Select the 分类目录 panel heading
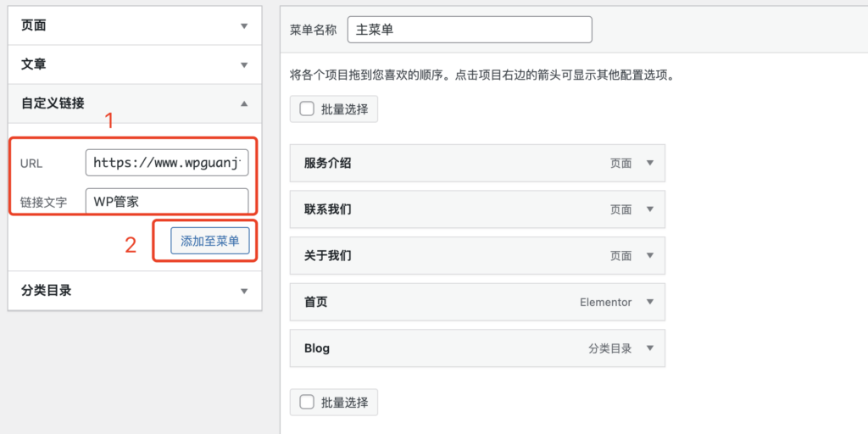Screen dimensions: 868x434 click(46, 291)
